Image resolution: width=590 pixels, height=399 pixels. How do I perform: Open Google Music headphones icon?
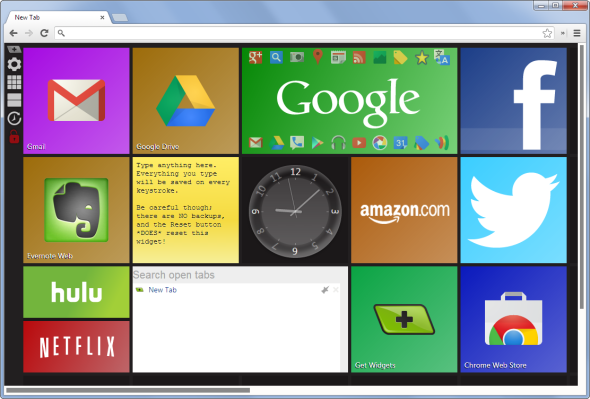tap(338, 143)
